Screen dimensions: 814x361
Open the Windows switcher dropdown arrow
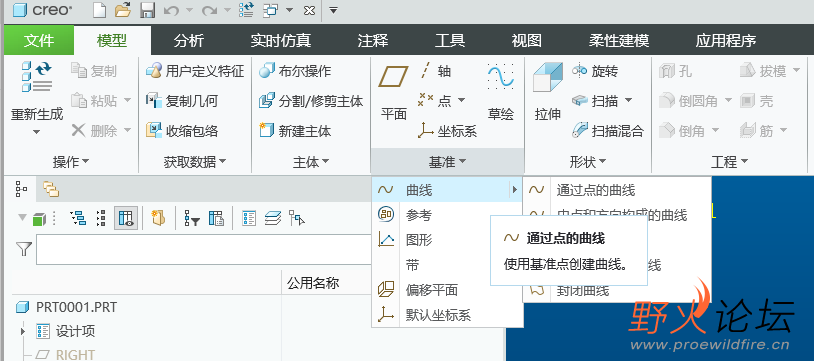pyautogui.click(x=290, y=10)
